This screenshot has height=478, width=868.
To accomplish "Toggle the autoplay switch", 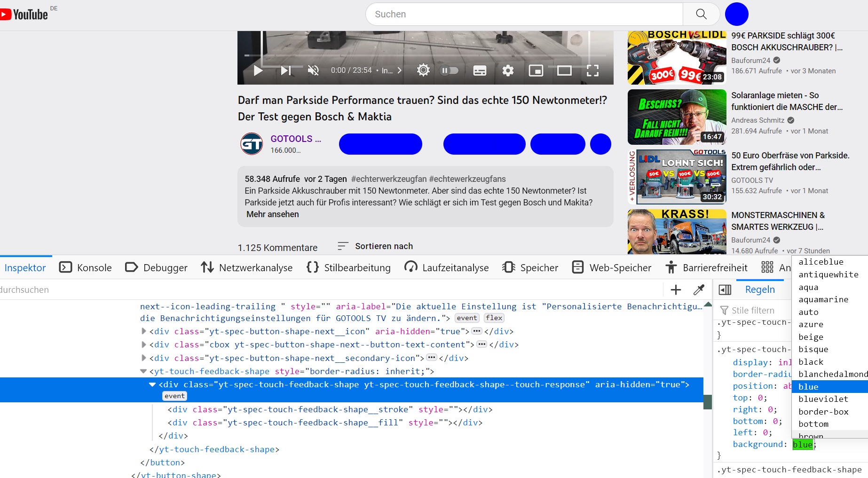I will (449, 71).
